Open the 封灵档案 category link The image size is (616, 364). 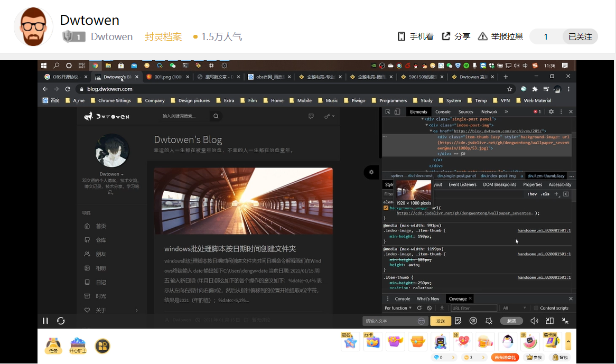163,37
